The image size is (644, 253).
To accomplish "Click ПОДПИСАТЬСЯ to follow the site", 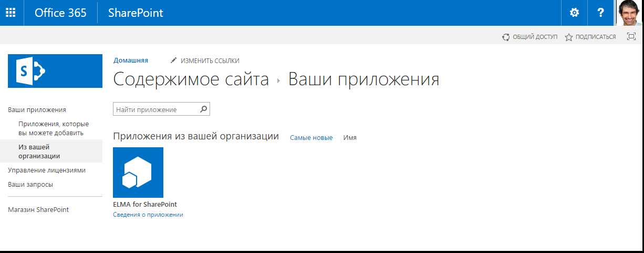I will 590,37.
